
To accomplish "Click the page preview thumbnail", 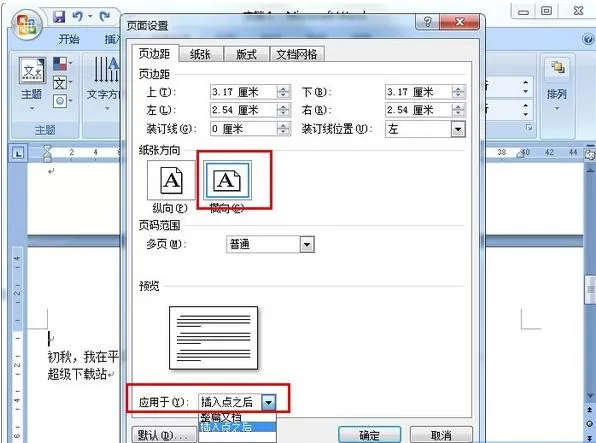I will coord(213,338).
